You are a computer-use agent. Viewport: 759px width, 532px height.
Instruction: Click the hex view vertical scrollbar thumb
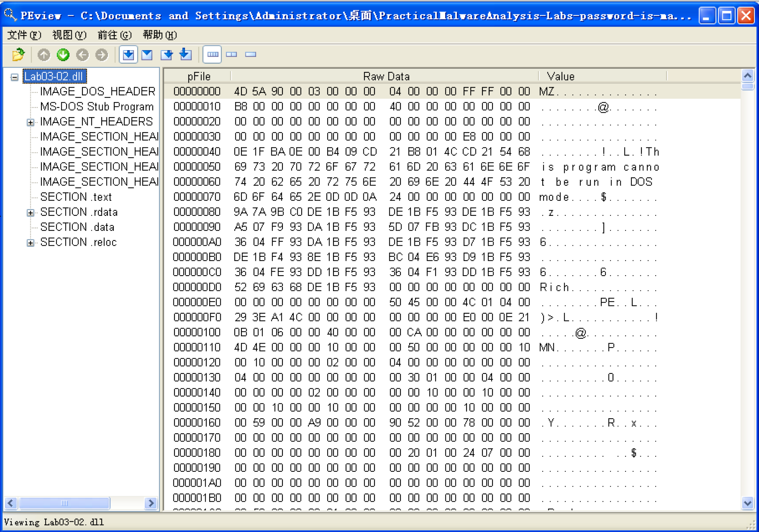click(748, 86)
